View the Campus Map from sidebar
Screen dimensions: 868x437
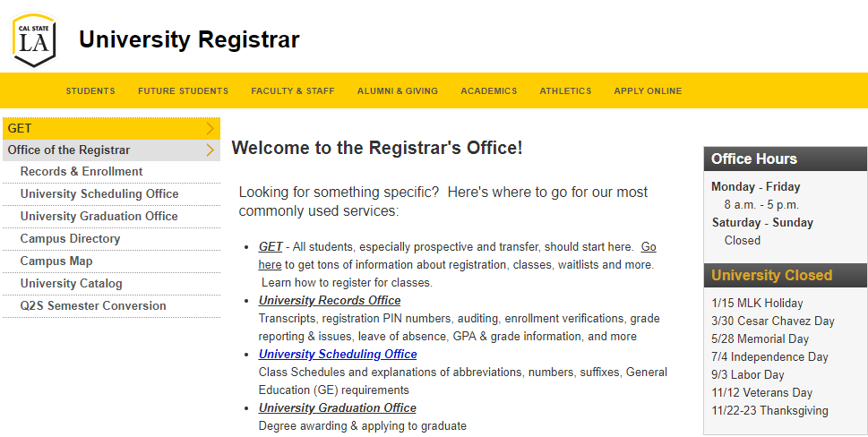(x=56, y=261)
